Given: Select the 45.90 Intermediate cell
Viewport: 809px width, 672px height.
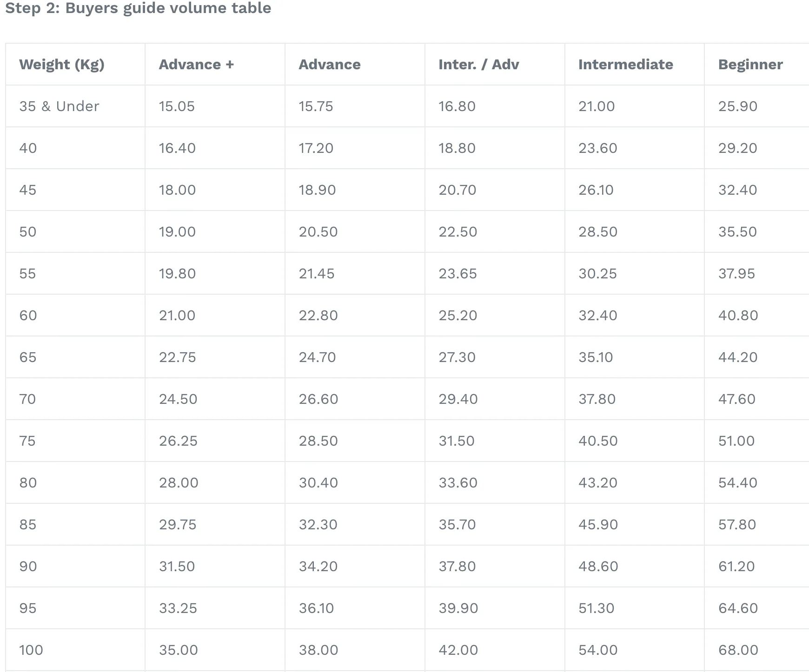Looking at the screenshot, I should tap(598, 525).
